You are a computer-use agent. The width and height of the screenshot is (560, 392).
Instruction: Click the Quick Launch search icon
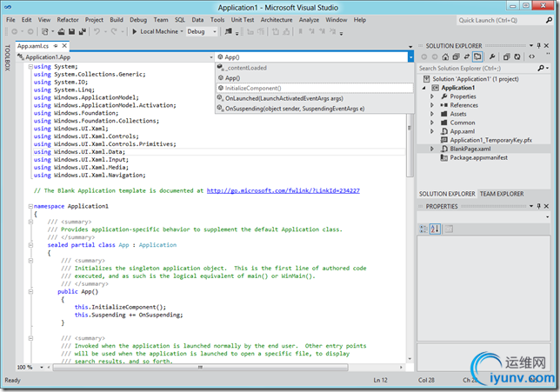(549, 20)
